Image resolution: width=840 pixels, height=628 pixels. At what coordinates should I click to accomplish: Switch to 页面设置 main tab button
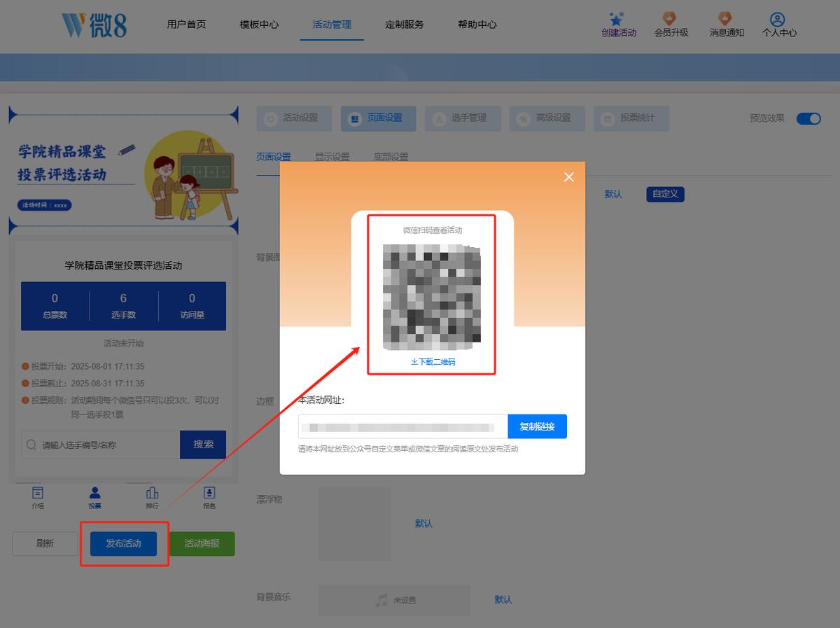coord(378,118)
